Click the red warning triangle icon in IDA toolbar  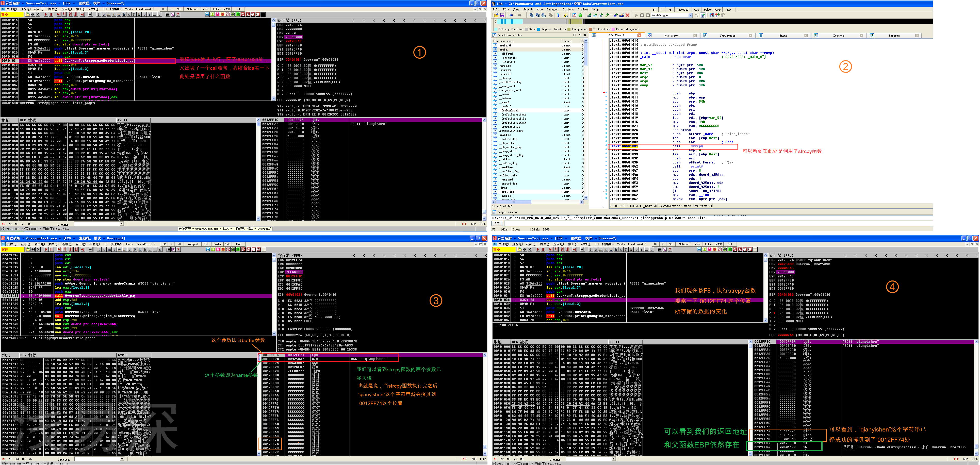(575, 15)
